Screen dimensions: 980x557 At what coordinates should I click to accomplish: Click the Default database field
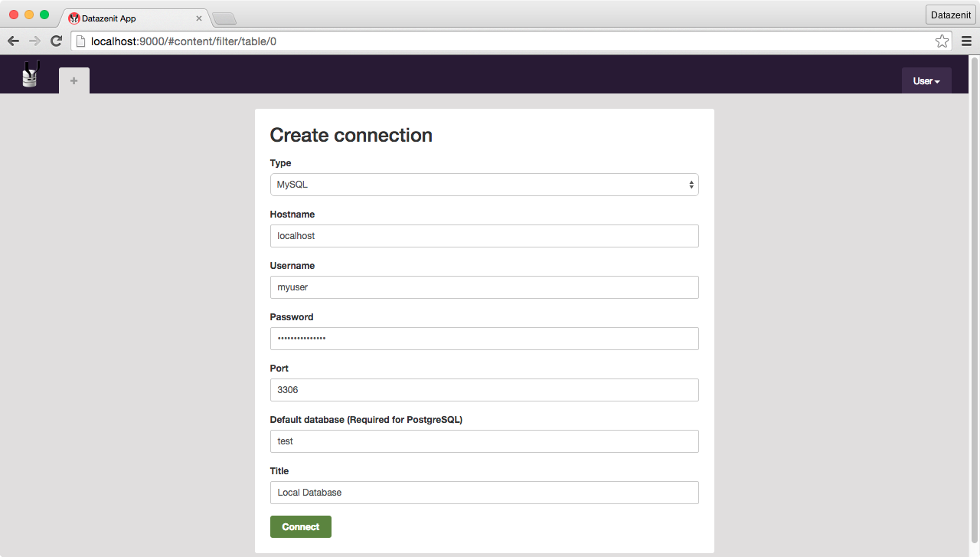tap(484, 441)
